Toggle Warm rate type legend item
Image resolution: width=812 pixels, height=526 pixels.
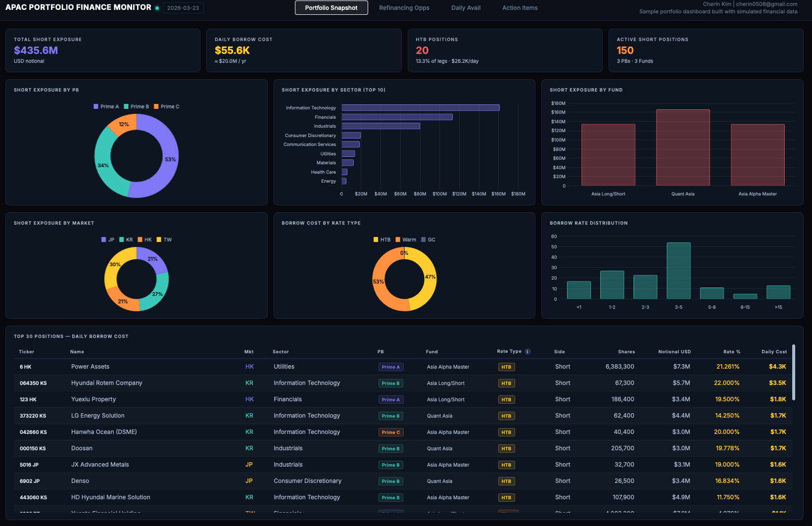[x=406, y=239]
